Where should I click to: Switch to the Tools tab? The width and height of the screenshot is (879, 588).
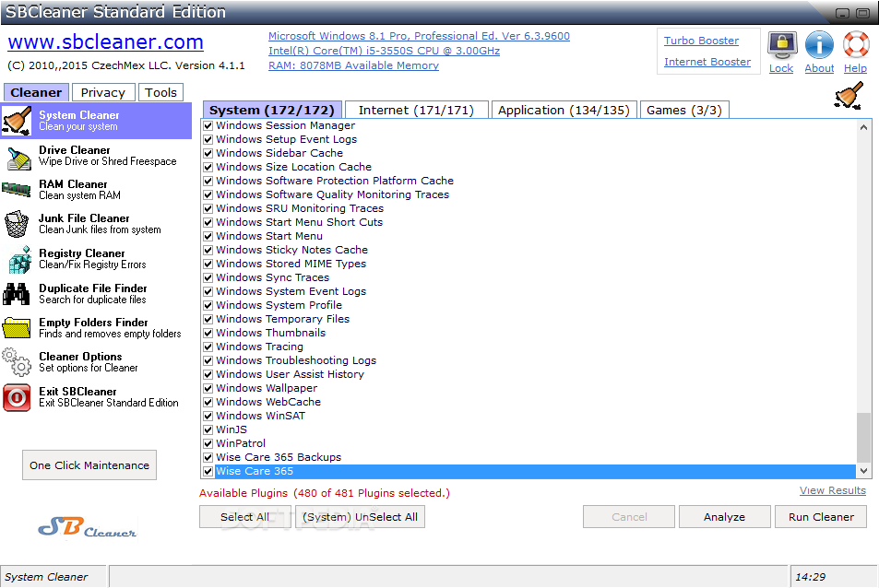pos(160,92)
